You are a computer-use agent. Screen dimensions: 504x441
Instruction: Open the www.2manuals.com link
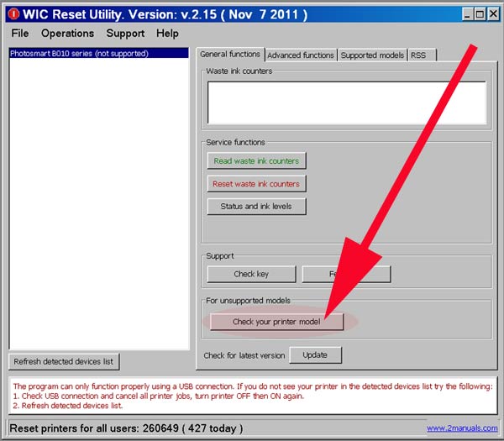point(459,428)
